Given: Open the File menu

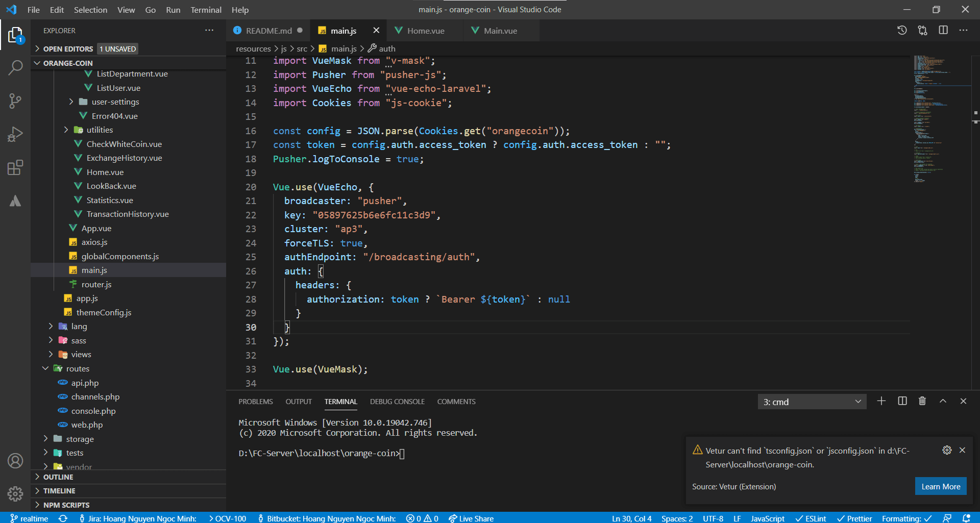Looking at the screenshot, I should [34, 10].
